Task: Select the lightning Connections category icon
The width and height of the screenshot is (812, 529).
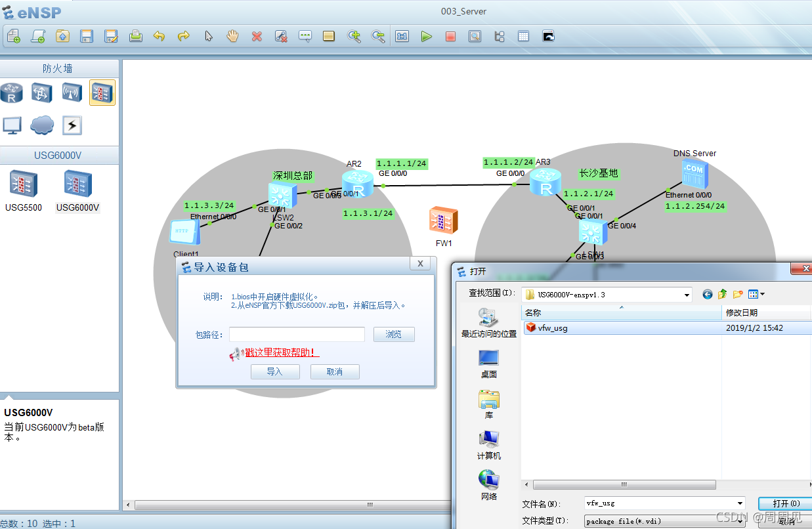Action: (x=72, y=125)
